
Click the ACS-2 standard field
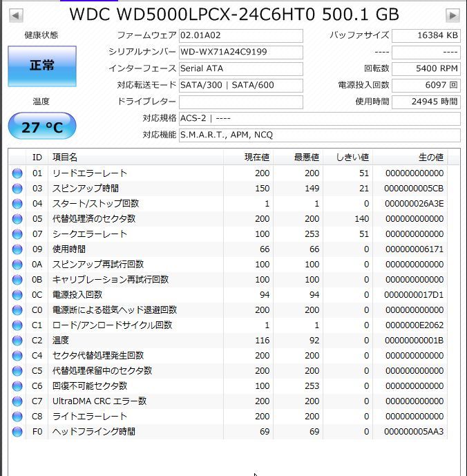tap(319, 118)
